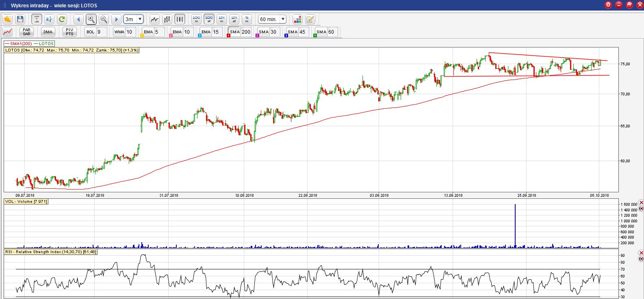Click the notes edit pencil icon

tap(310, 19)
